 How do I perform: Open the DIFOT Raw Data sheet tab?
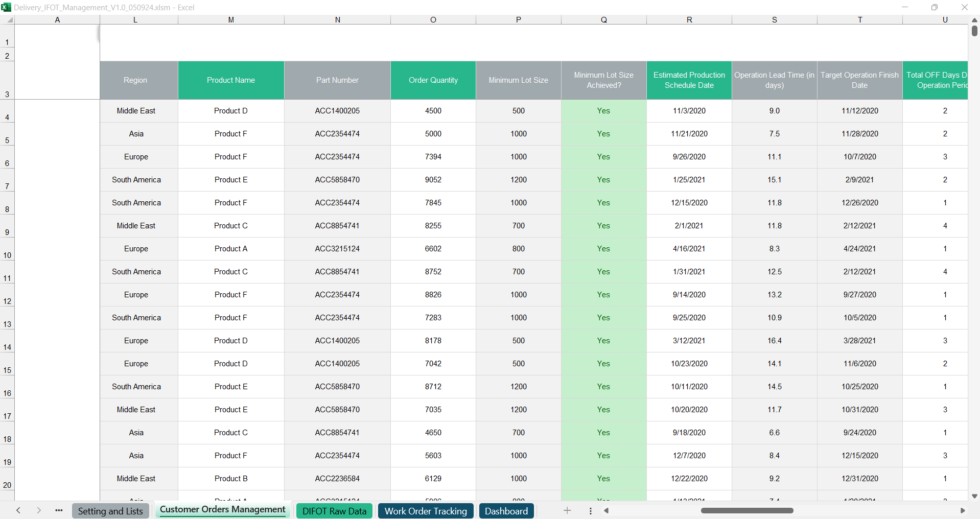click(x=334, y=511)
